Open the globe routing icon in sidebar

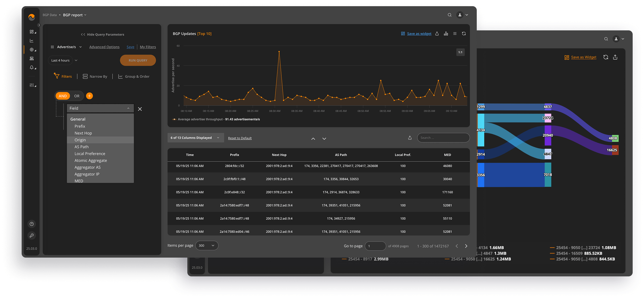point(32,50)
